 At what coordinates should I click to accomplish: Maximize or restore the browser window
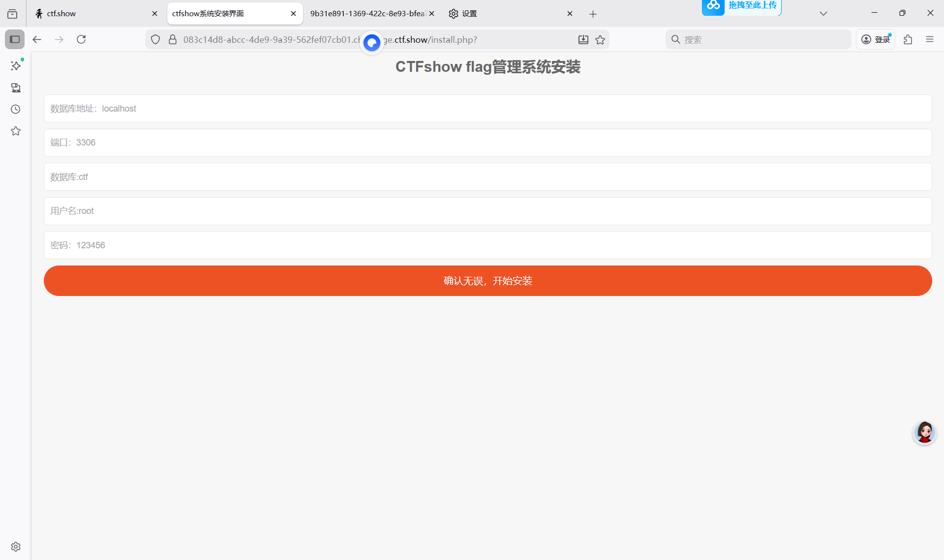902,13
